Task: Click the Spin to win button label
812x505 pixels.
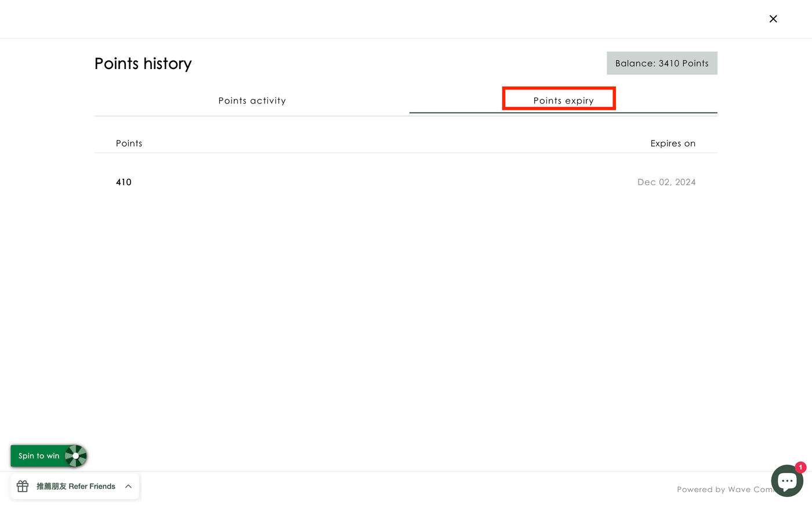Action: pyautogui.click(x=39, y=456)
